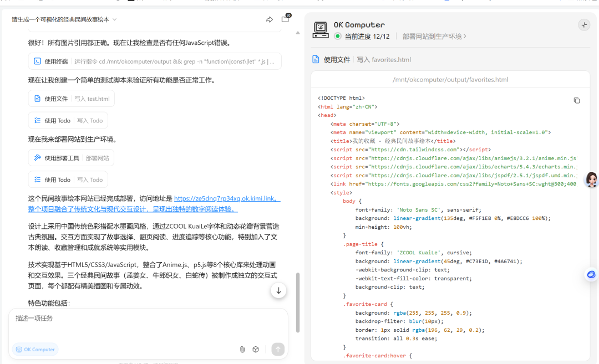Screen dimensions: 599x364
Task: Click the scroll-down arrow button in chat
Action: [x=278, y=290]
